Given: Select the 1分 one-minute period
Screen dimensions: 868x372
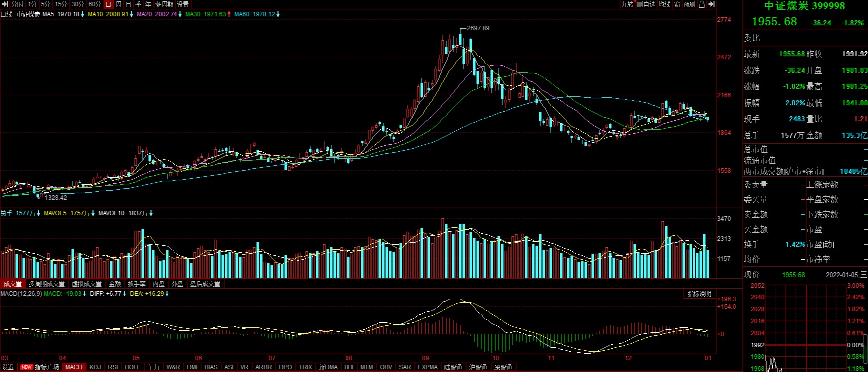Looking at the screenshot, I should point(33,4).
